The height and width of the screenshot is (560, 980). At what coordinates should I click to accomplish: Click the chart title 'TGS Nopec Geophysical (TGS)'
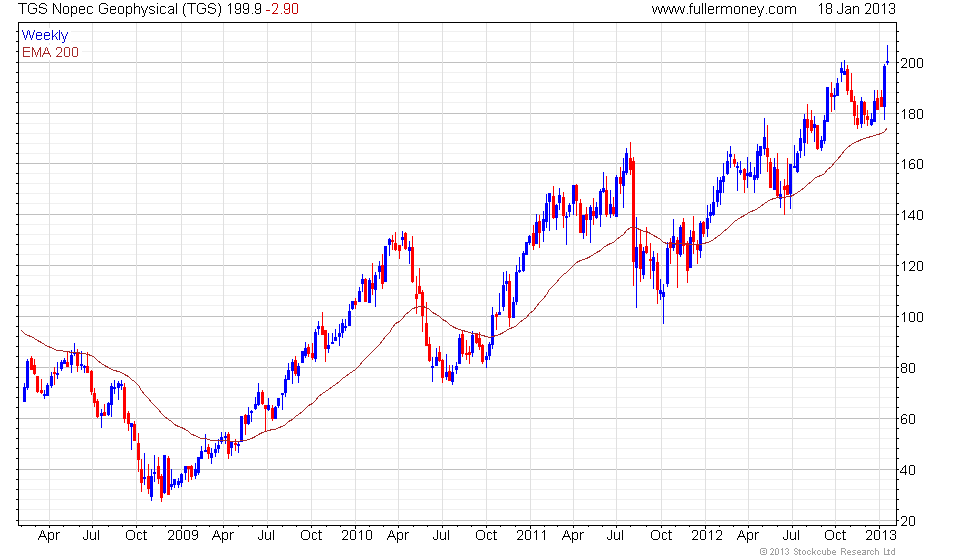[x=120, y=9]
